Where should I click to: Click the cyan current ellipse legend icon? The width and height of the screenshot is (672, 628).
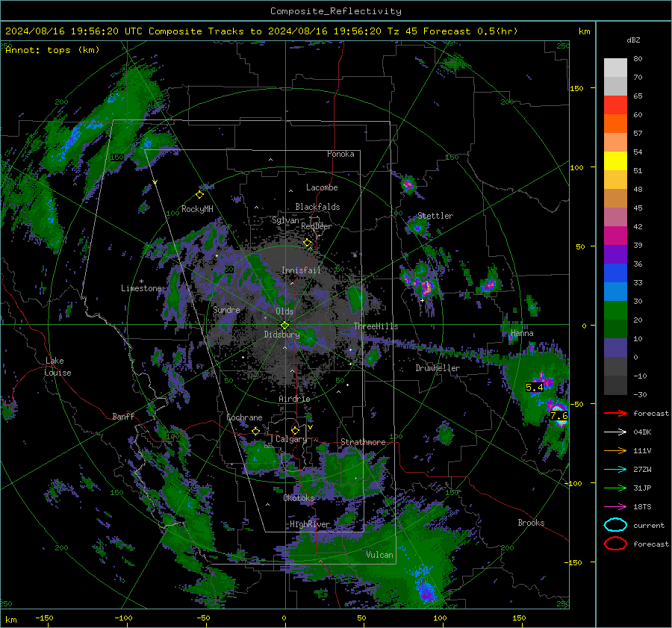615,525
